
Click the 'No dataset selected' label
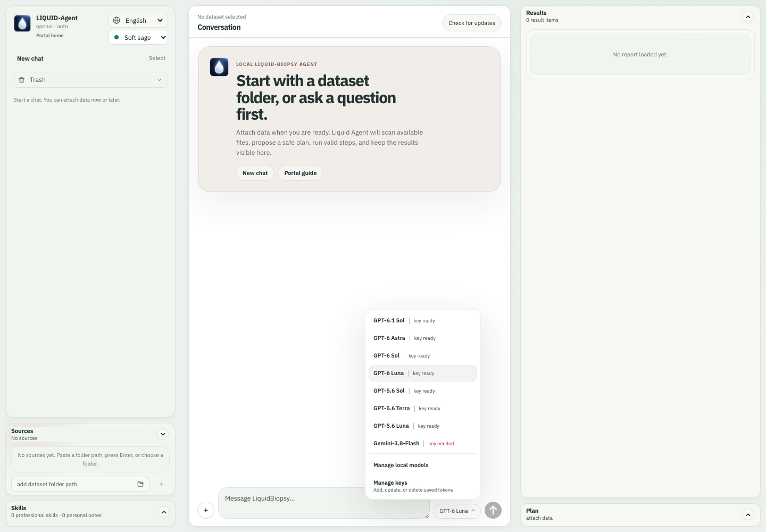point(222,17)
